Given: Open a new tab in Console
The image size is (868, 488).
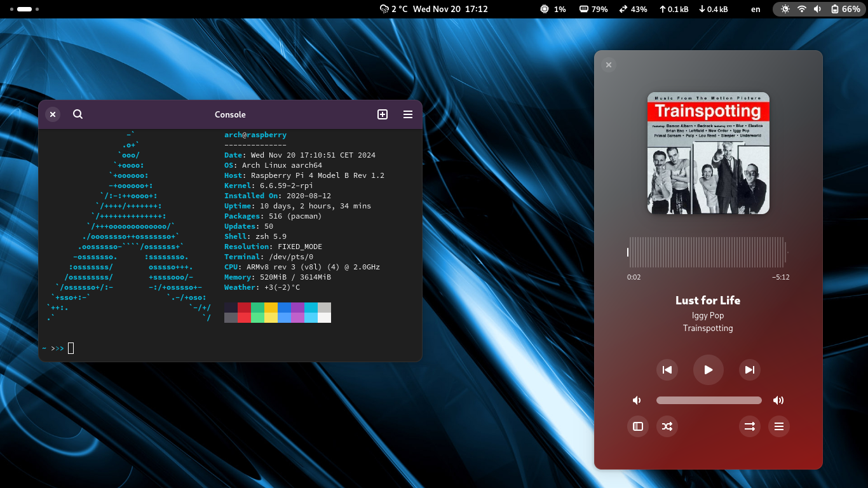Looking at the screenshot, I should [383, 114].
